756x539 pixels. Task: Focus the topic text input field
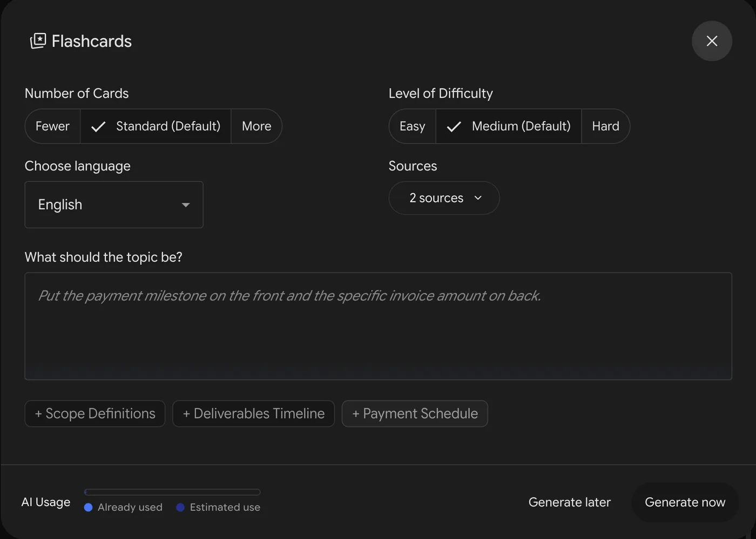378,326
